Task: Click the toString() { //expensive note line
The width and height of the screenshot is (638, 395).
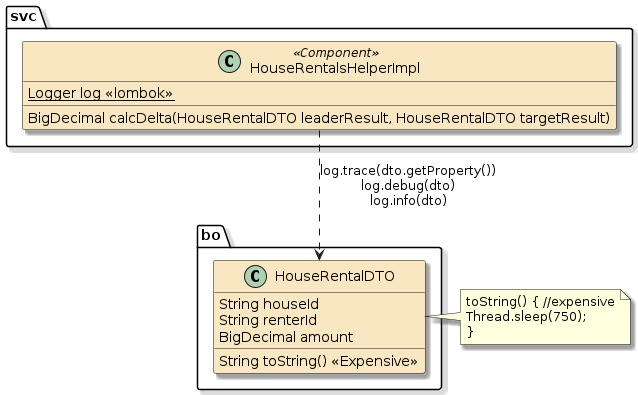Action: click(540, 301)
